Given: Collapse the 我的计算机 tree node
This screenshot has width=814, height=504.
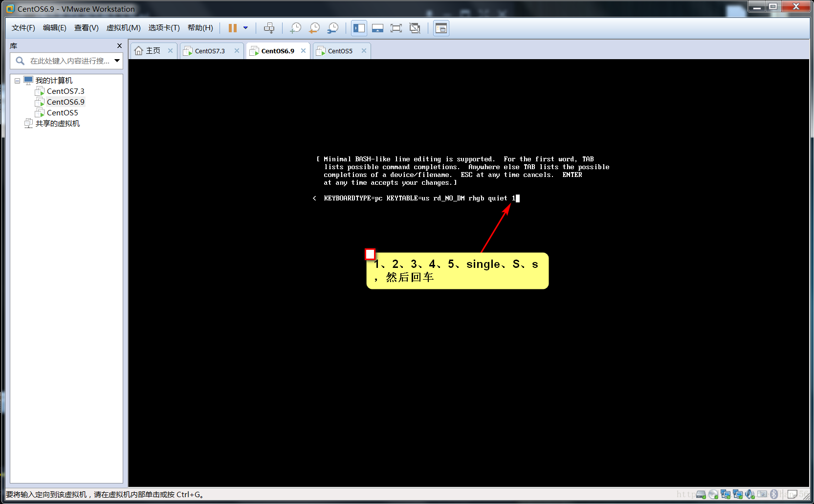Looking at the screenshot, I should tap(17, 81).
